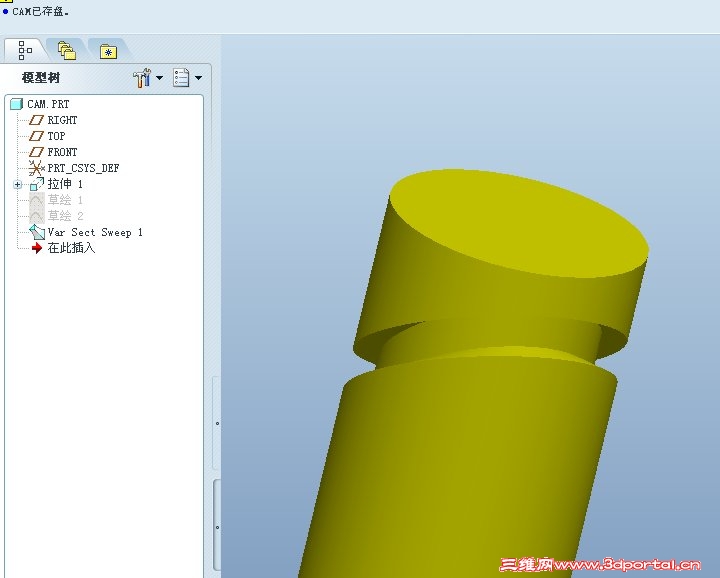Select Var Sect Sweep 1 feature
The width and height of the screenshot is (720, 578).
[x=95, y=232]
